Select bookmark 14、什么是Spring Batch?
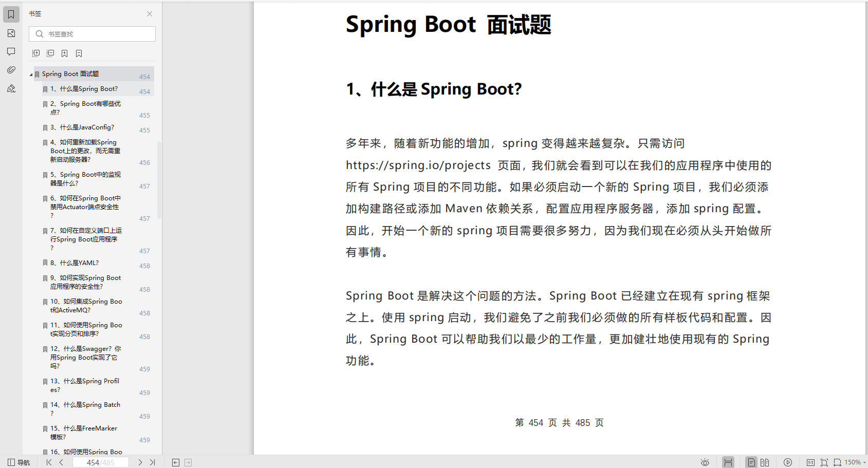Screen dimensions: 868x468 click(85, 409)
